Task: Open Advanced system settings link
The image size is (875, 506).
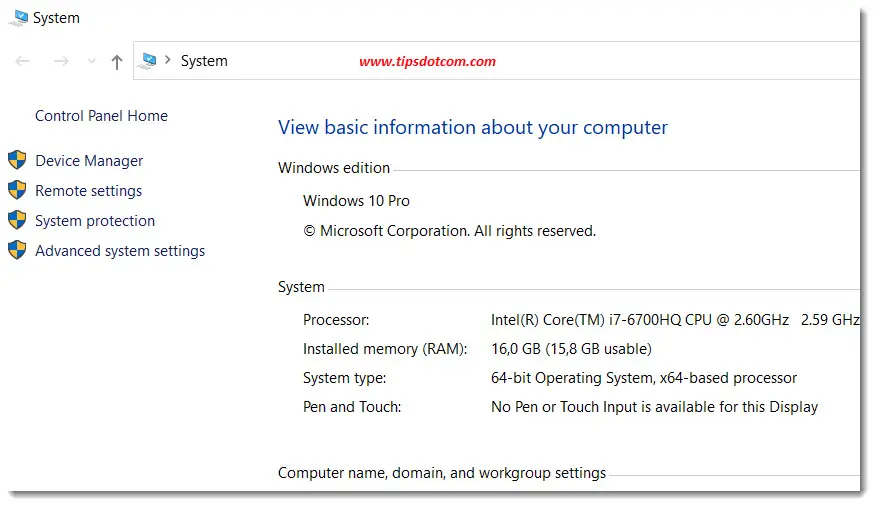Action: tap(120, 251)
